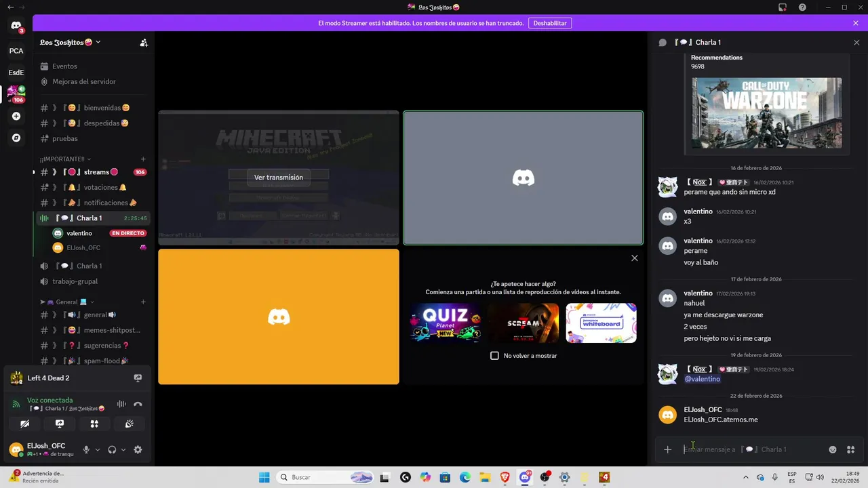Create channel in General category
The height and width of the screenshot is (488, 868).
pyautogui.click(x=143, y=302)
